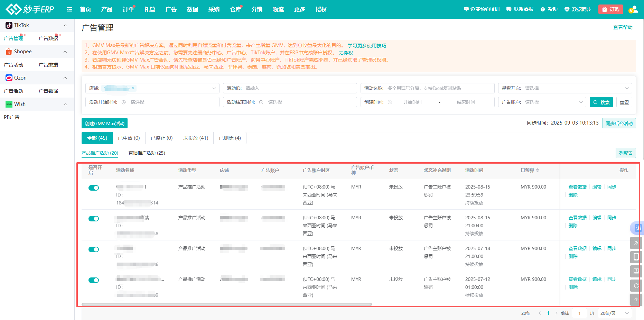Click the 搜索 search button
This screenshot has height=320, width=644.
(x=601, y=102)
